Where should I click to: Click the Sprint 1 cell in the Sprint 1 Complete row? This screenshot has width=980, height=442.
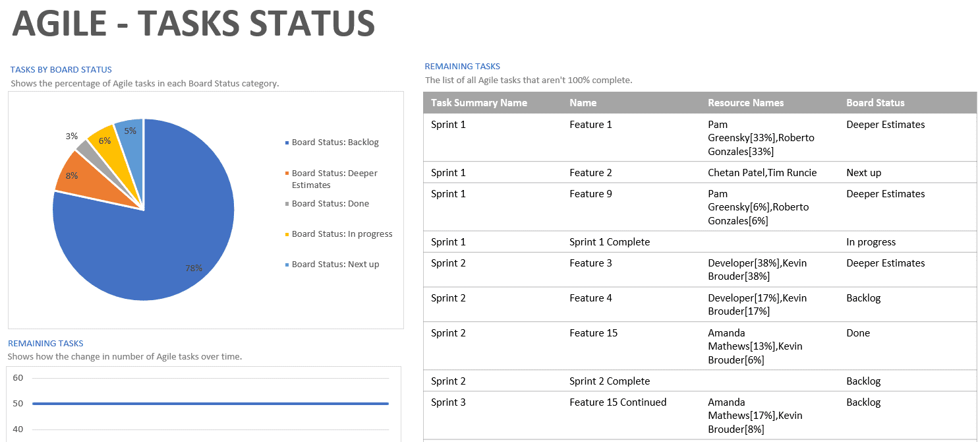(x=448, y=241)
